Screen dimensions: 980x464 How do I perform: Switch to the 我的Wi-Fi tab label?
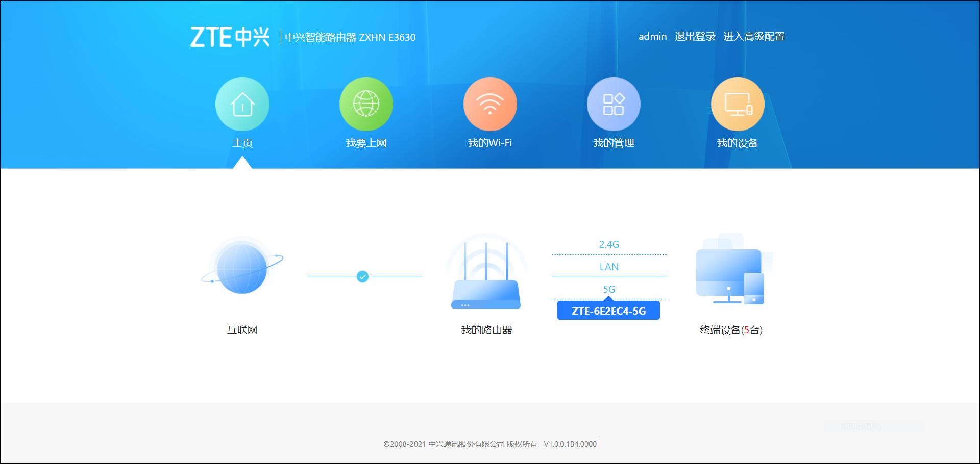[490, 143]
